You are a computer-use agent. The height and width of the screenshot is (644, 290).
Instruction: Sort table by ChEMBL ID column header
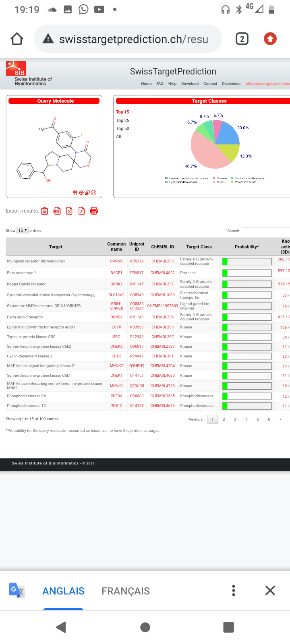[162, 247]
